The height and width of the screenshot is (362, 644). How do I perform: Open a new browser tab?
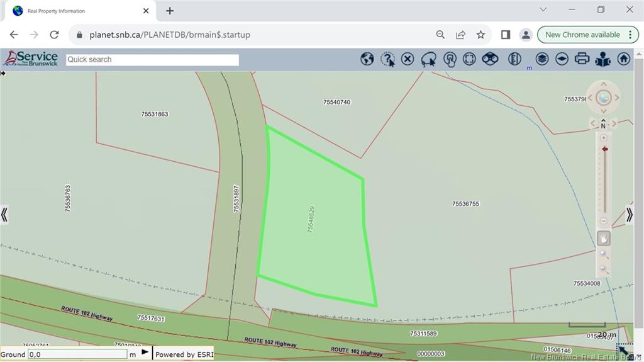pos(170,11)
